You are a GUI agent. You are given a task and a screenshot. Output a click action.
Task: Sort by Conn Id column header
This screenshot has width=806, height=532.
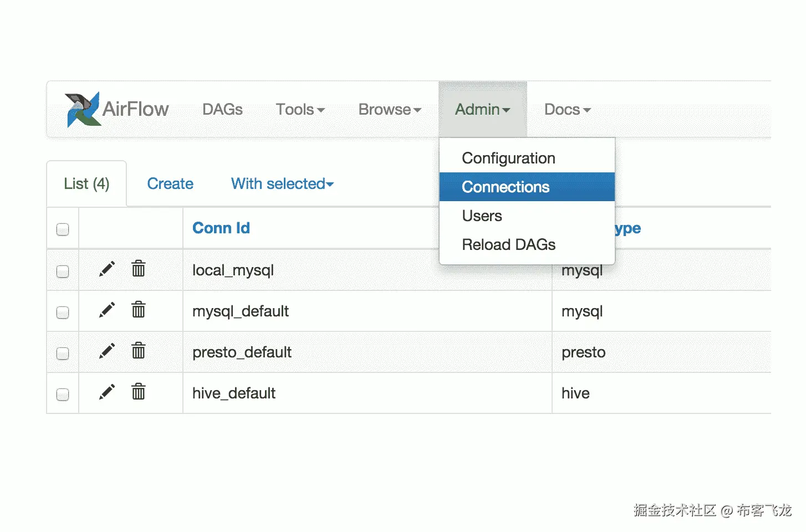(221, 228)
